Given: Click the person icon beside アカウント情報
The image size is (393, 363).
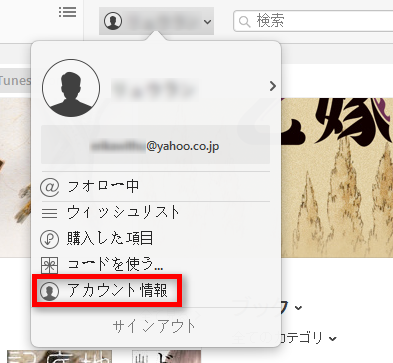Looking at the screenshot, I should pyautogui.click(x=49, y=291).
